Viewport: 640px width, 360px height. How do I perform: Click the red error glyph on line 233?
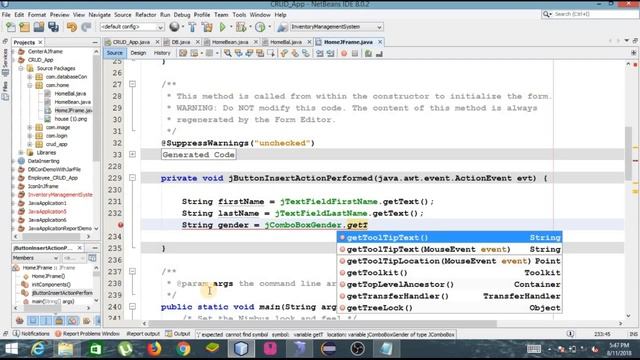click(120, 225)
